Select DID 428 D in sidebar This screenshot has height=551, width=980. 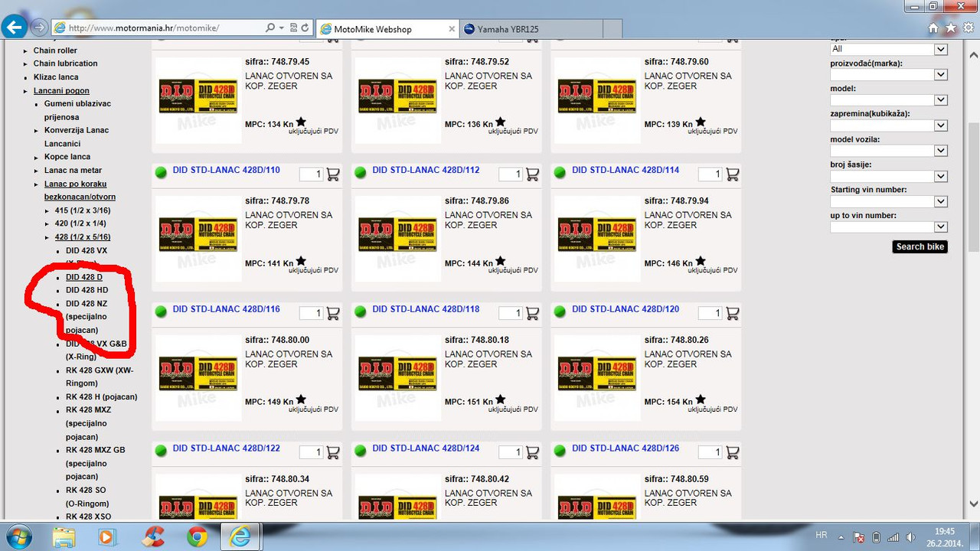coord(84,277)
